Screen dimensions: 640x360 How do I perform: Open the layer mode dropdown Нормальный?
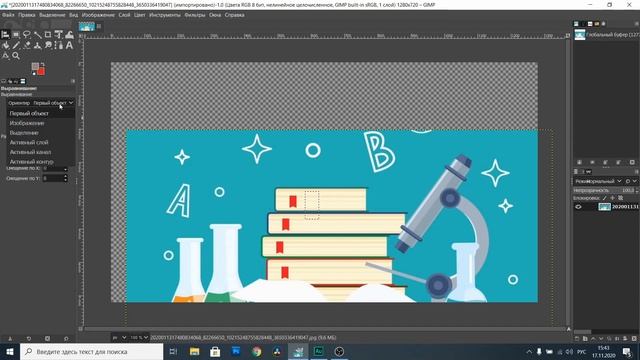pos(598,181)
